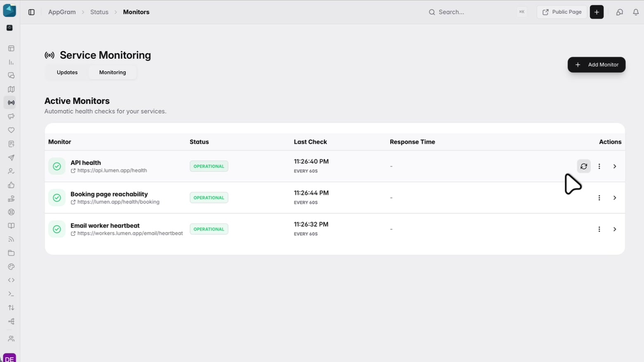
Task: Open the notifications bell icon
Action: (636, 12)
